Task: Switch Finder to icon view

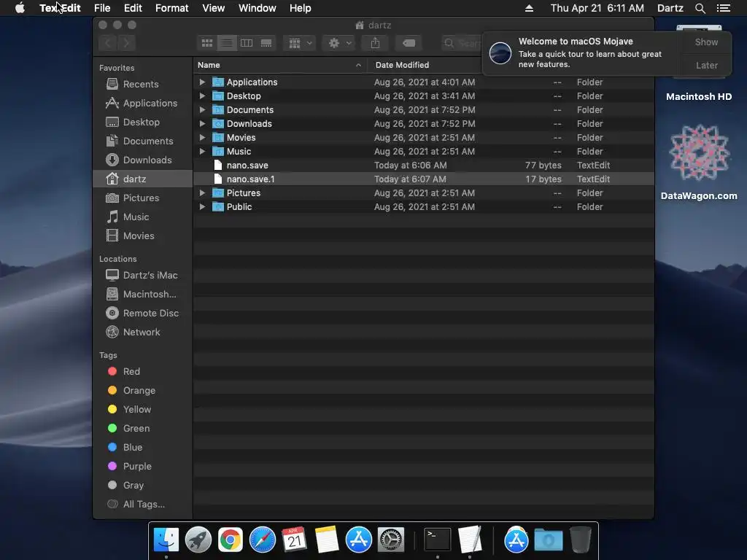Action: [206, 43]
